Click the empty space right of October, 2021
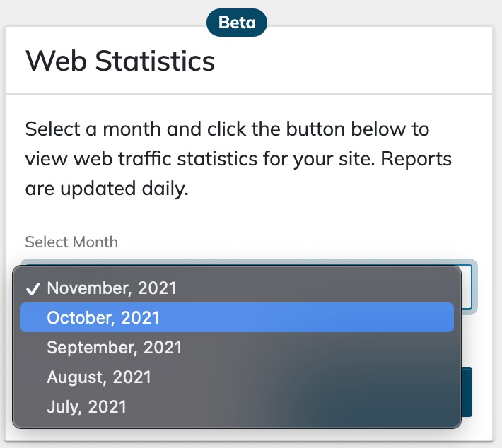This screenshot has height=448, width=502. (x=318, y=318)
